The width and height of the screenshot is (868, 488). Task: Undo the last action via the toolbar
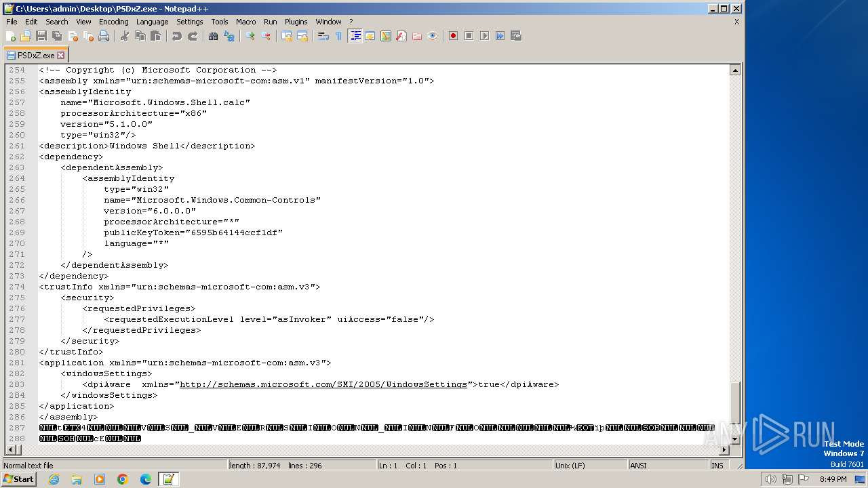tap(177, 36)
